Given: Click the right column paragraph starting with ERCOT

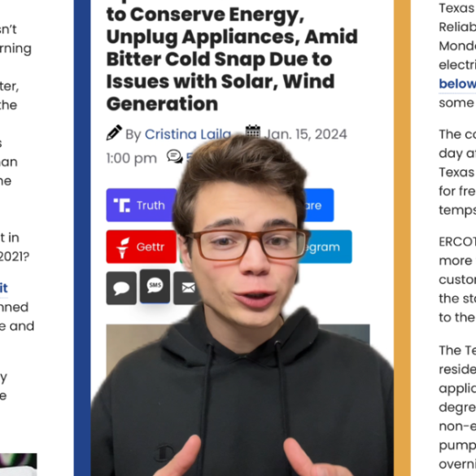Looking at the screenshot, I should click(457, 279).
